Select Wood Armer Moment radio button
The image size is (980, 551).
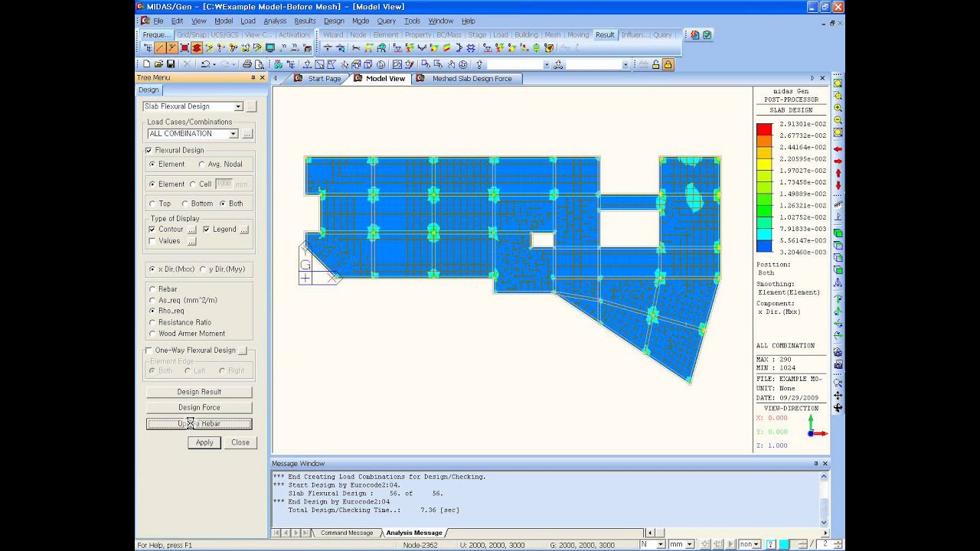coord(152,334)
